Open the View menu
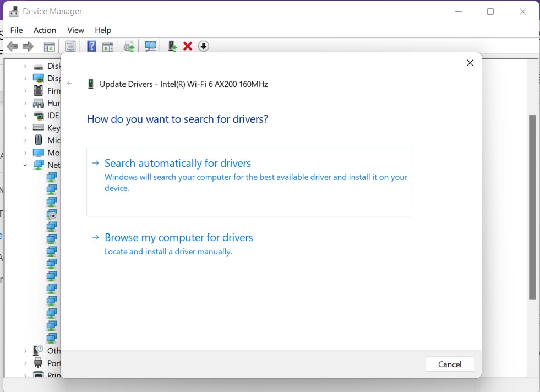The image size is (540, 392). coord(75,30)
